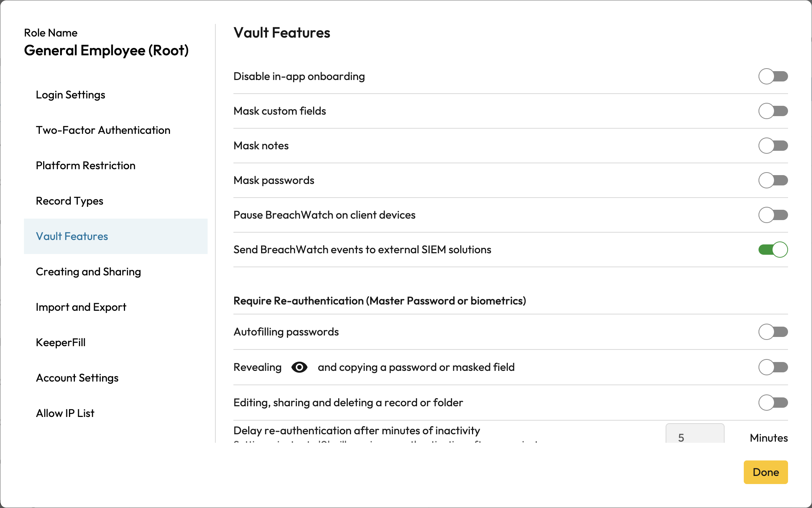Toggle Pause BreachWatch on client devices

(773, 215)
